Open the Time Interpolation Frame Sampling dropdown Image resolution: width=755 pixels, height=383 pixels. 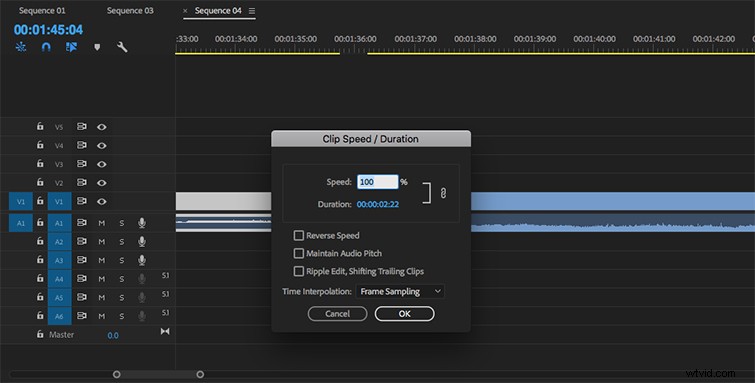click(x=400, y=291)
